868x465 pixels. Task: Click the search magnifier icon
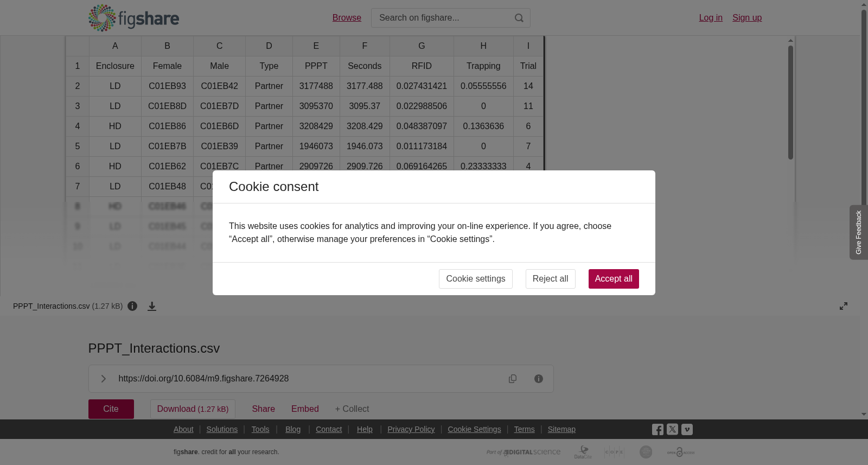coord(519,18)
